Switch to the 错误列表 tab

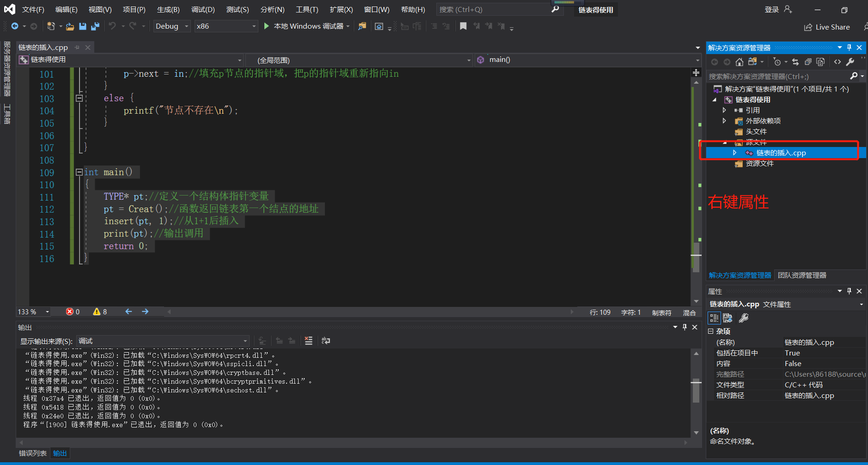(x=33, y=453)
